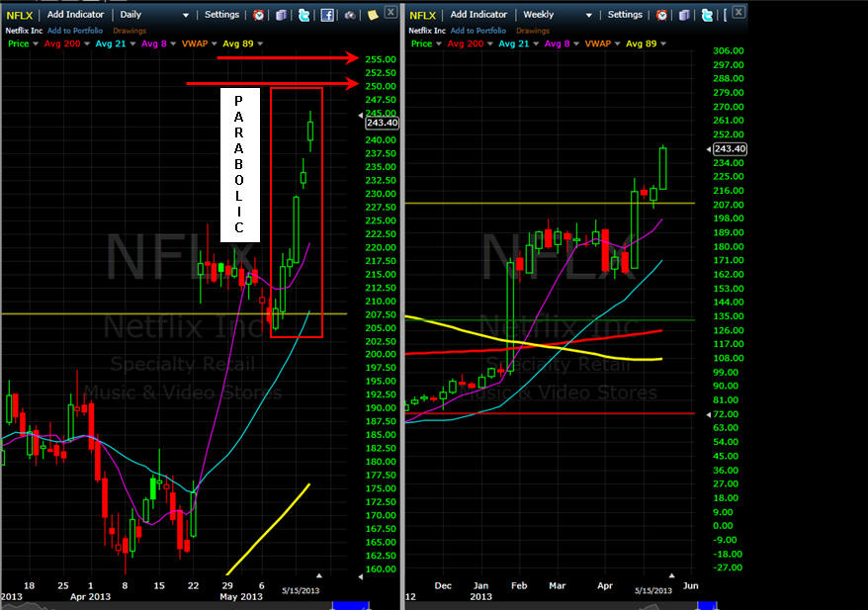This screenshot has height=610, width=868.
Task: Click Add to Portfolio link in Weekly chart
Action: [x=477, y=31]
